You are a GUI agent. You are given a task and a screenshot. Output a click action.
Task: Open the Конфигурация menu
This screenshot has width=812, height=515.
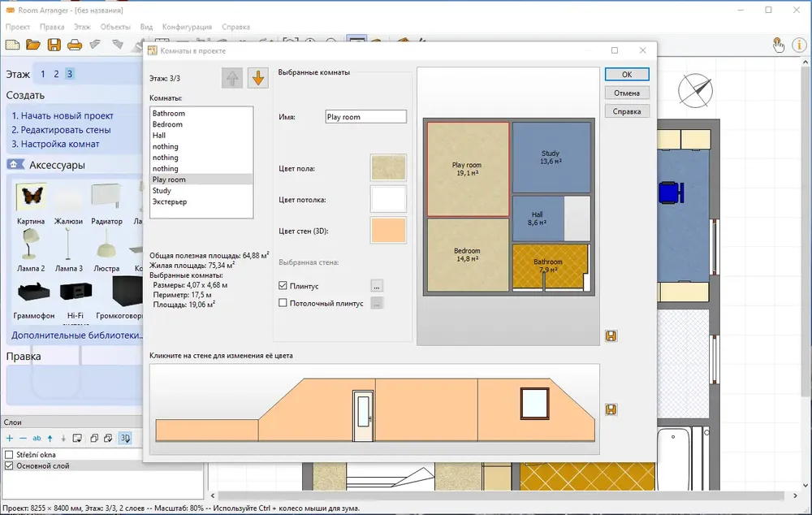(x=187, y=27)
